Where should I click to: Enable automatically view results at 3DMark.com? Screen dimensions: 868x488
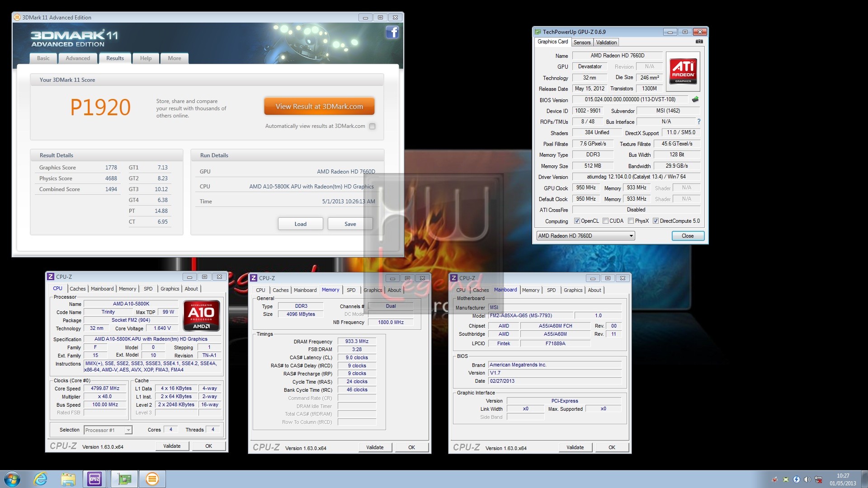[372, 127]
